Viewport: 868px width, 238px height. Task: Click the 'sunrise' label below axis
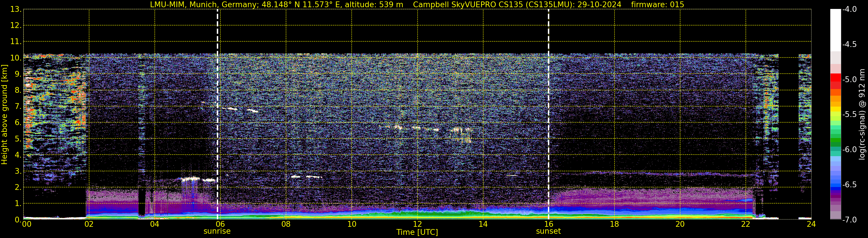point(217,231)
